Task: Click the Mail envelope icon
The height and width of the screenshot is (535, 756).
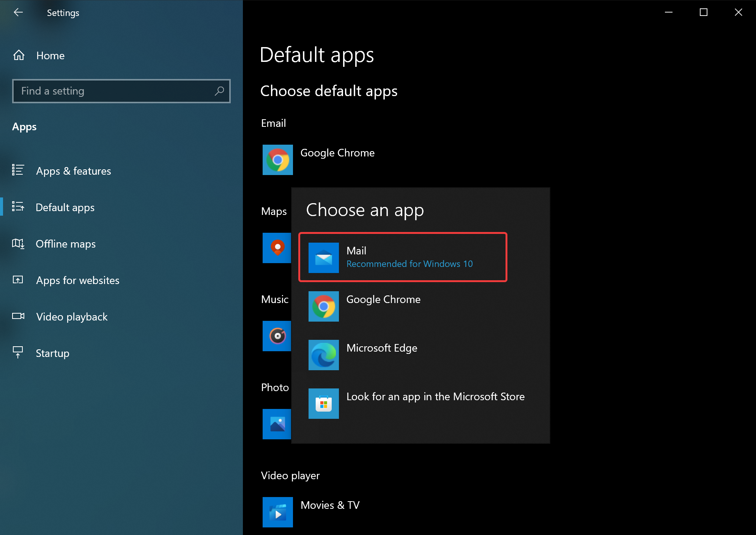Action: (x=324, y=258)
